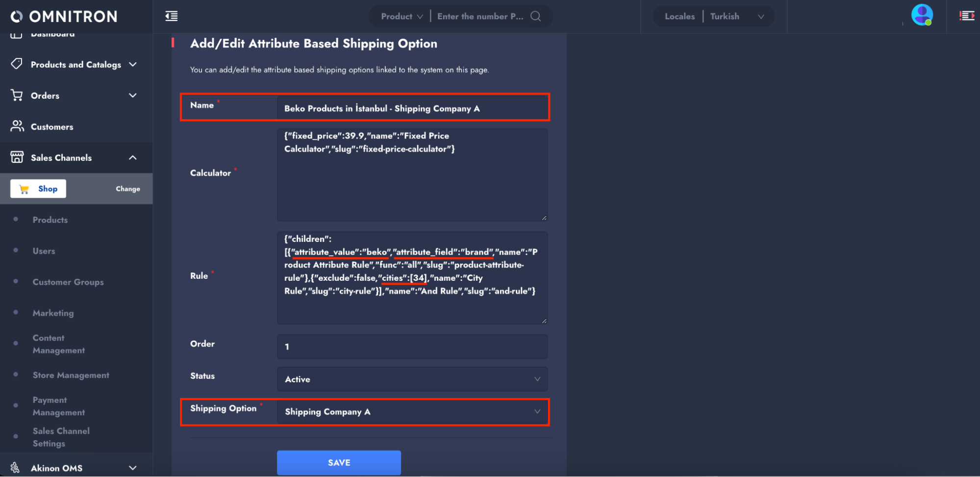
Task: Open the Product search type dropdown
Action: (402, 16)
